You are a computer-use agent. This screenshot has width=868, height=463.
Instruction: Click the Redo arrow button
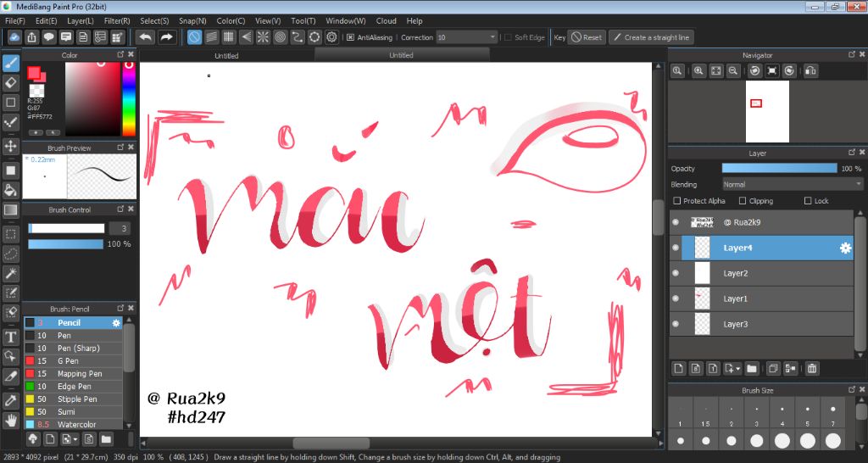point(166,37)
